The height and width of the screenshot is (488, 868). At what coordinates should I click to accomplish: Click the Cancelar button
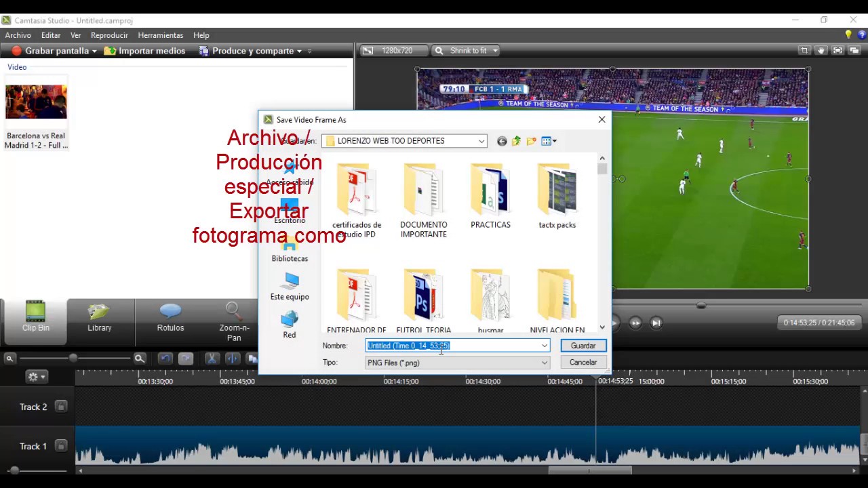pyautogui.click(x=583, y=363)
